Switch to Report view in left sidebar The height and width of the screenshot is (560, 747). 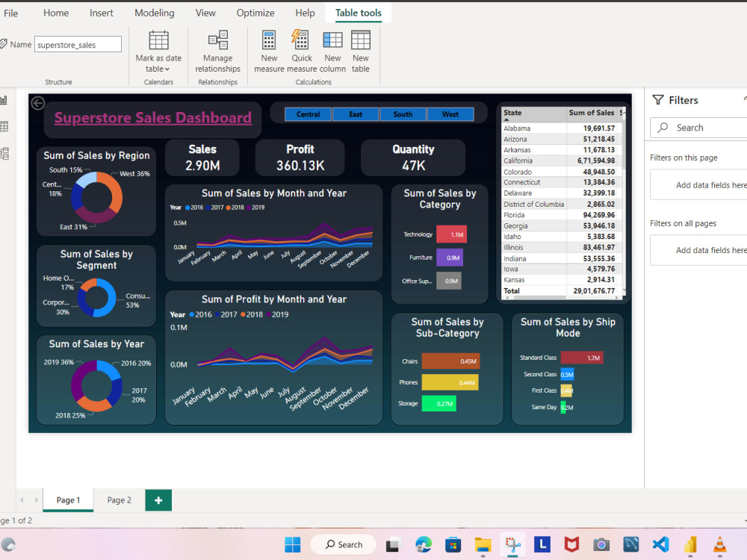4,99
